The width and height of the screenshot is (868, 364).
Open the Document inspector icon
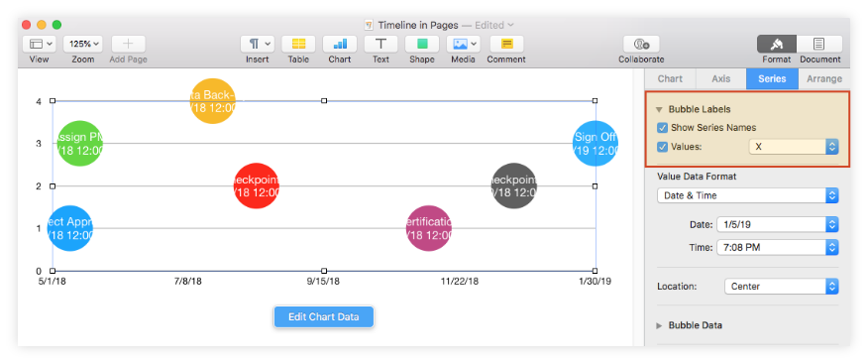click(x=819, y=44)
